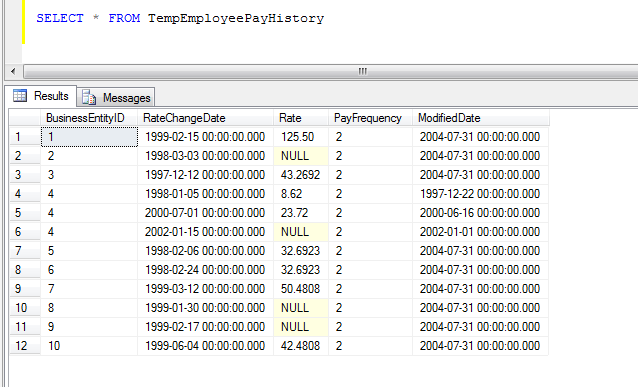Select the BusinessEntityID column header

click(89, 118)
